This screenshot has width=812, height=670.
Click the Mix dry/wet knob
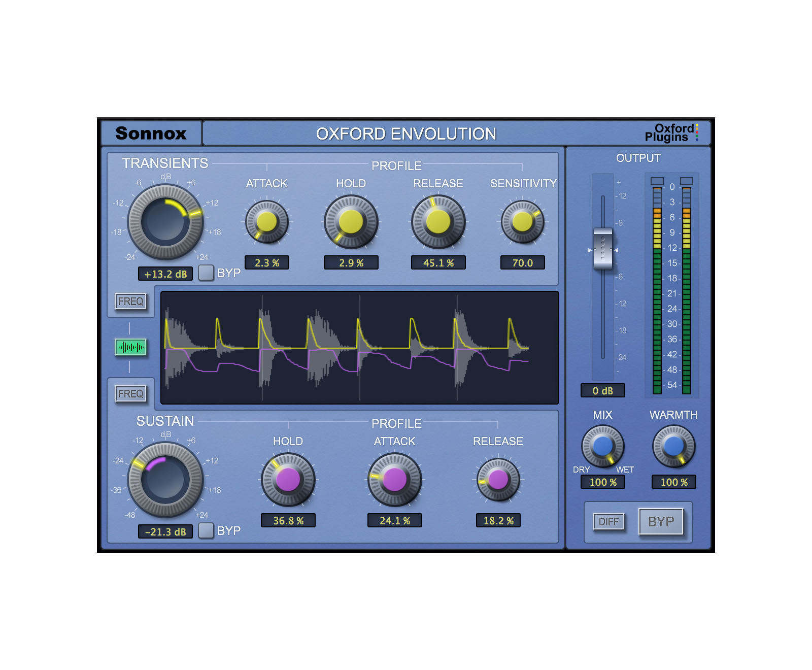coord(602,446)
